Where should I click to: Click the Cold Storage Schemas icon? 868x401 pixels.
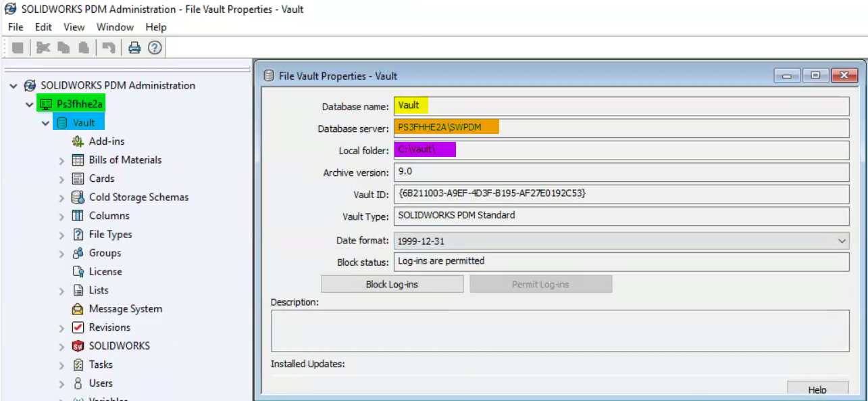coord(78,197)
